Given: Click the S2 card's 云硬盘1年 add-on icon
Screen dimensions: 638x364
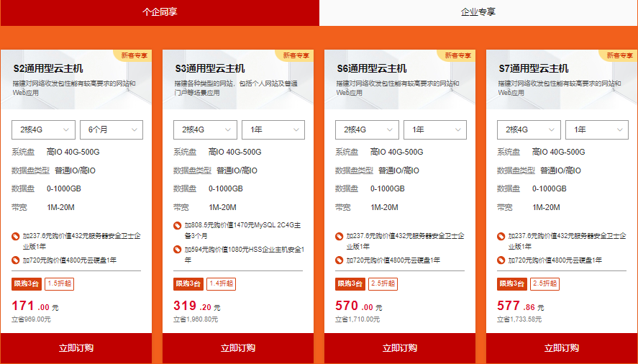Looking at the screenshot, I should point(15,260).
